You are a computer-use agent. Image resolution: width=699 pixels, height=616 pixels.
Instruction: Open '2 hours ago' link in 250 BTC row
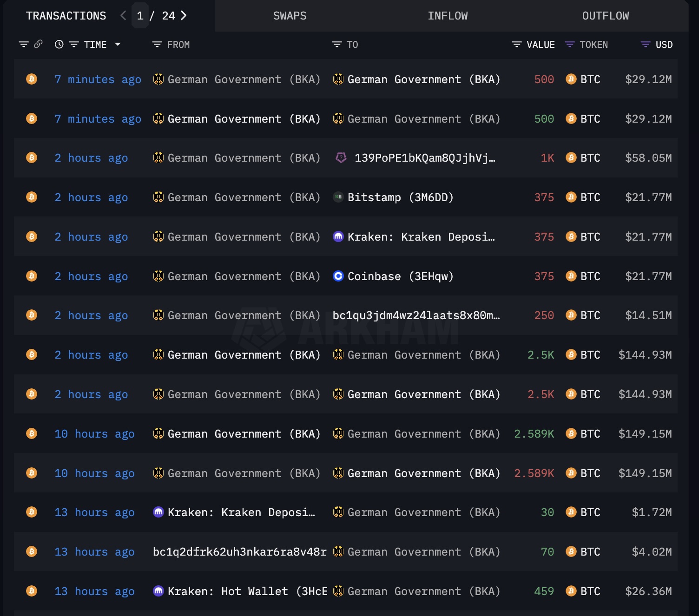pyautogui.click(x=91, y=315)
